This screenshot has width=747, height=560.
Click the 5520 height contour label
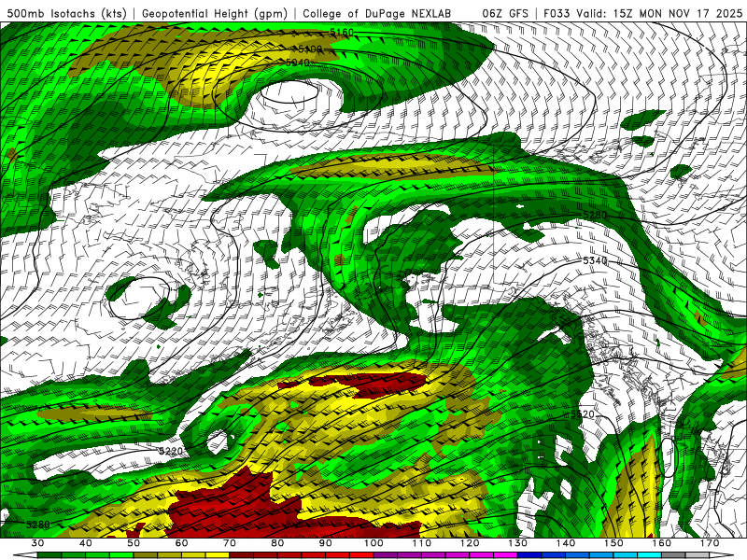click(x=582, y=413)
